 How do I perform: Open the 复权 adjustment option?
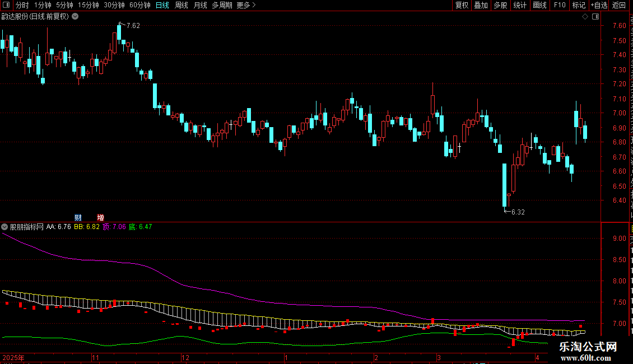click(462, 5)
